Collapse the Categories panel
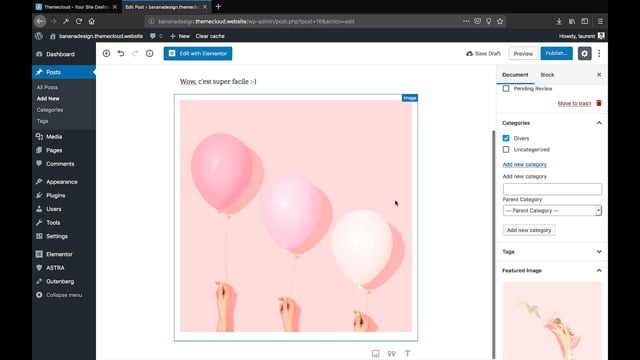This screenshot has width=640, height=360. pyautogui.click(x=599, y=123)
